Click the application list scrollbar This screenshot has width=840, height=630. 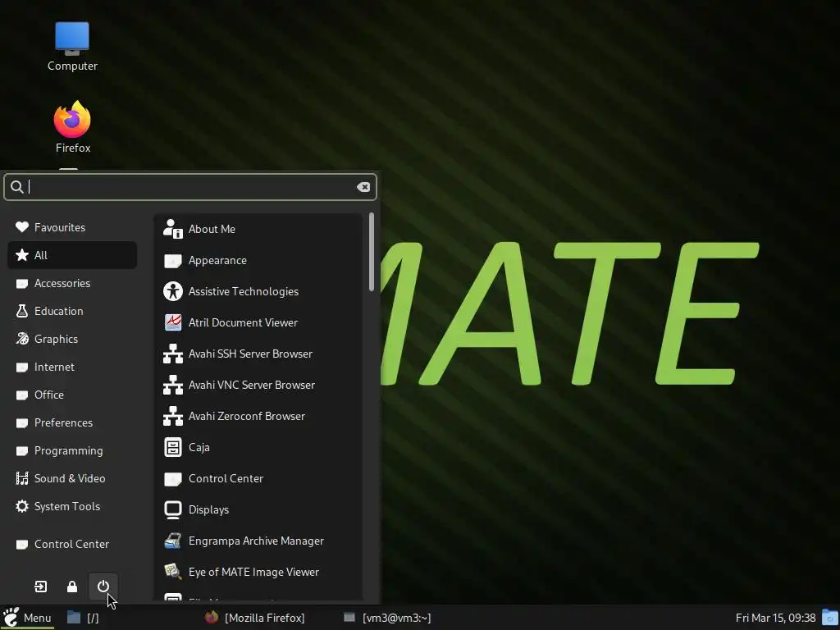click(x=372, y=252)
